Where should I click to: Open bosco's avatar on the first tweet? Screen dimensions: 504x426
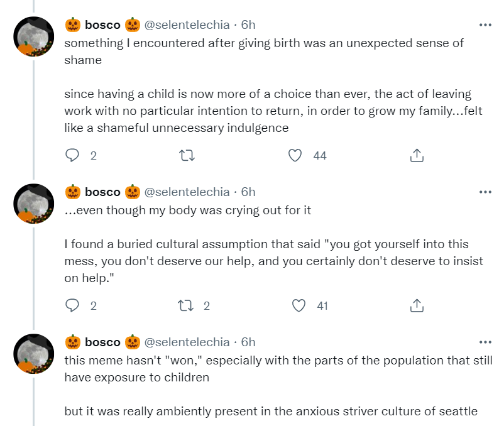[33, 37]
